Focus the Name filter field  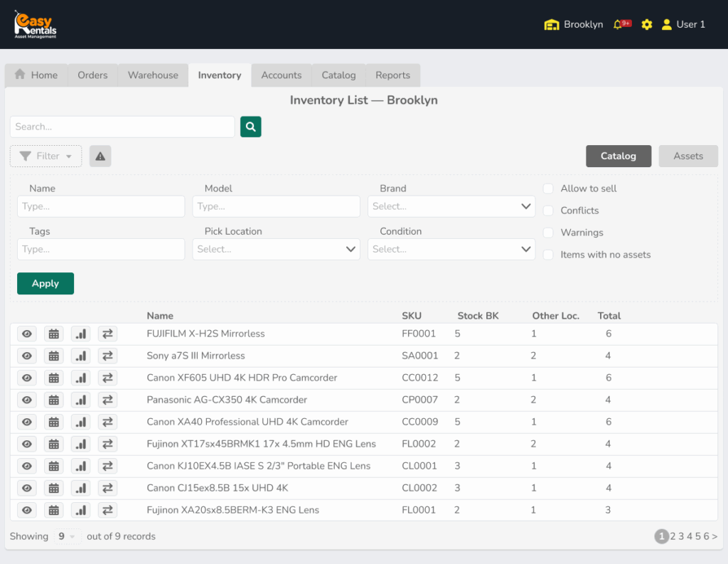point(101,206)
